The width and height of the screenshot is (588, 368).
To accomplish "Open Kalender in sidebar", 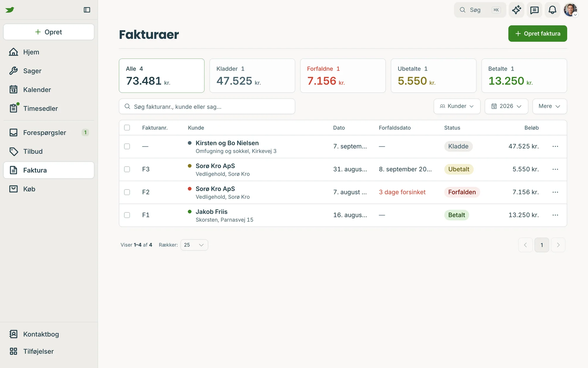I will (x=49, y=90).
